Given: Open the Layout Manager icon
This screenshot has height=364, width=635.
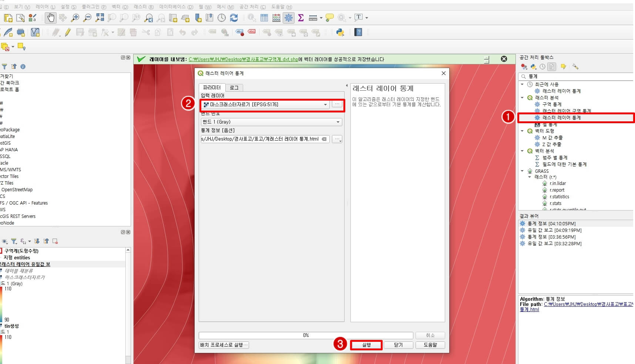Looking at the screenshot, I should coord(20,18).
